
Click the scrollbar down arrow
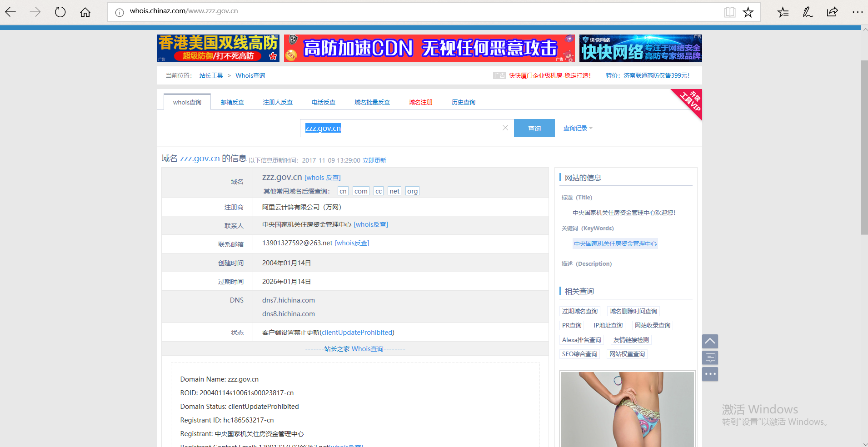pyautogui.click(x=864, y=444)
